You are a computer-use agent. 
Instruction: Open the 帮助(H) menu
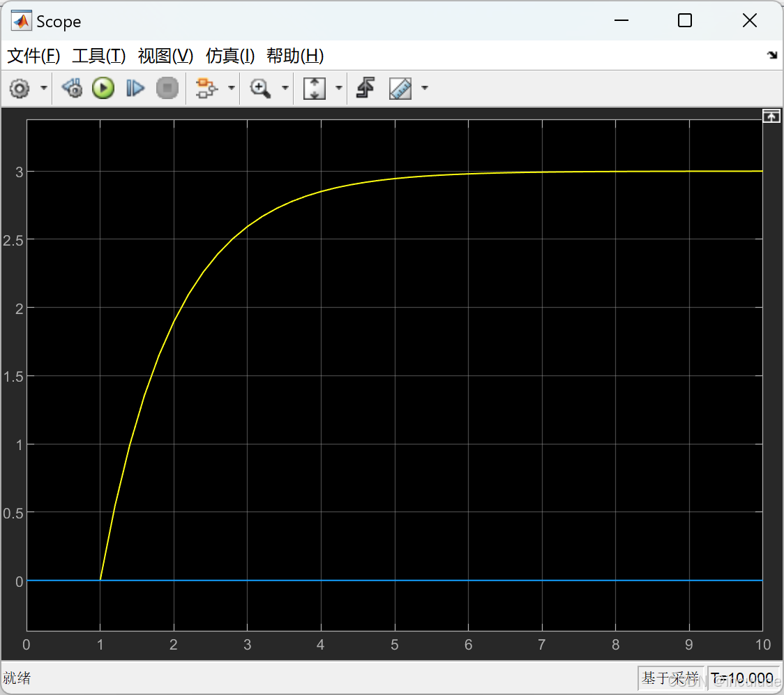pos(295,56)
